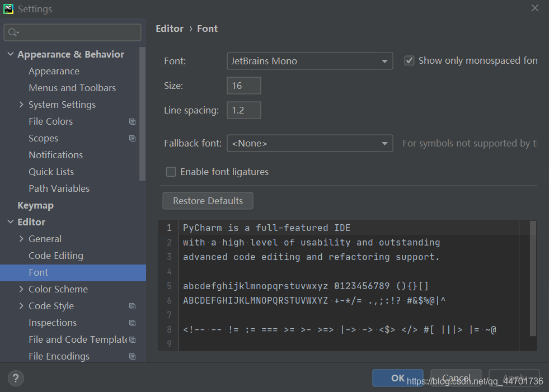Click the search magnifier icon in settings search

click(13, 32)
